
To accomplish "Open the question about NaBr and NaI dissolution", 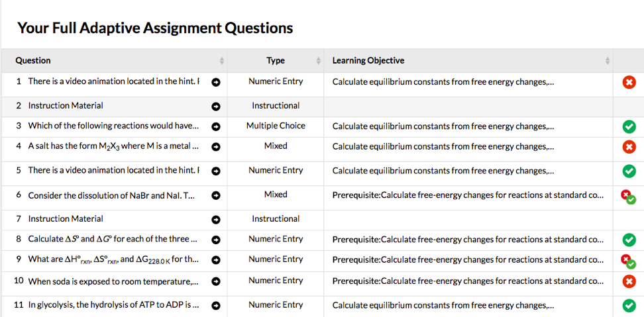I will [111, 195].
